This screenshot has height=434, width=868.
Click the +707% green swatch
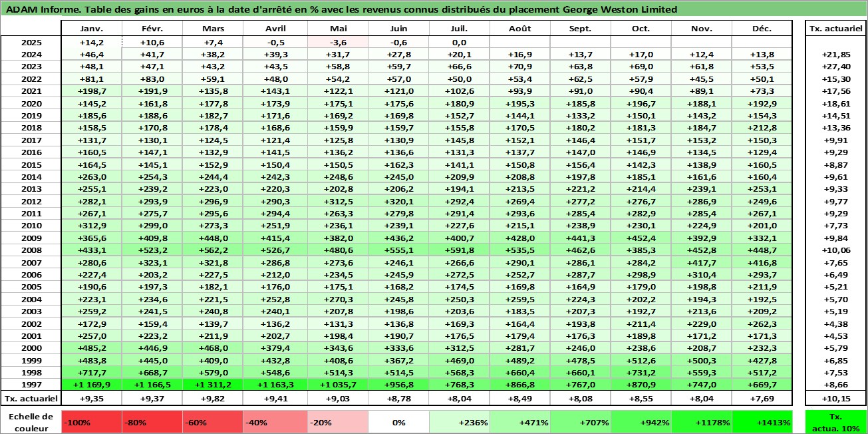coord(580,422)
